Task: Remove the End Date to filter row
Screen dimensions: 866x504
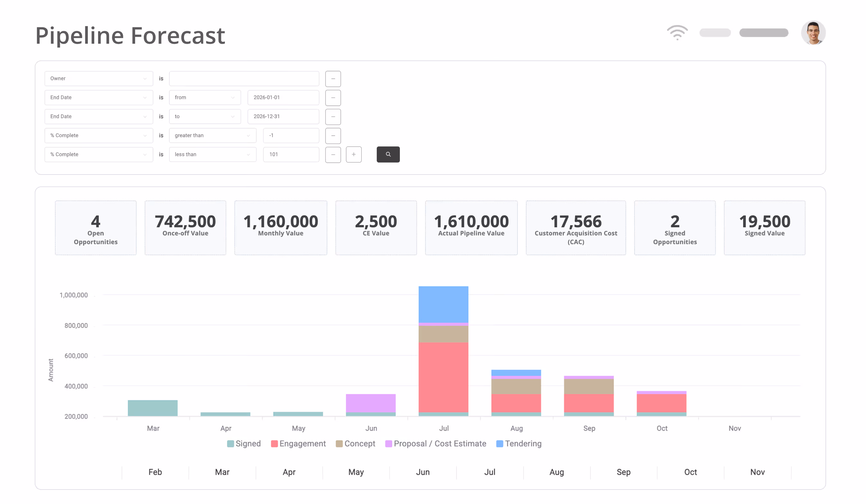Action: [333, 117]
